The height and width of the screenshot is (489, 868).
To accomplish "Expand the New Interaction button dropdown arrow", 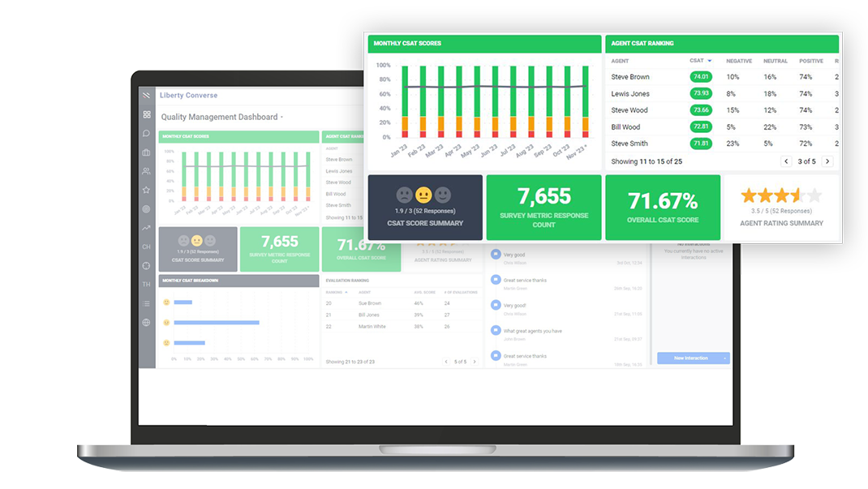I will 724,358.
